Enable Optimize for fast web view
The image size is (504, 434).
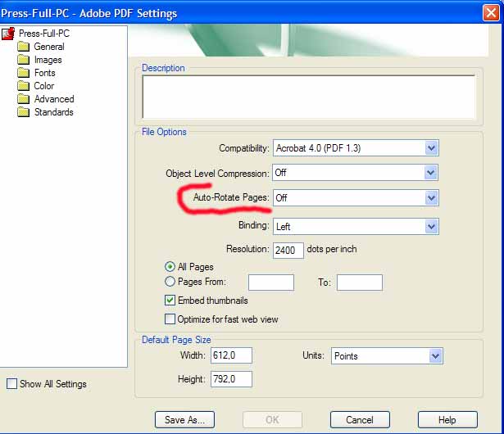(x=170, y=319)
